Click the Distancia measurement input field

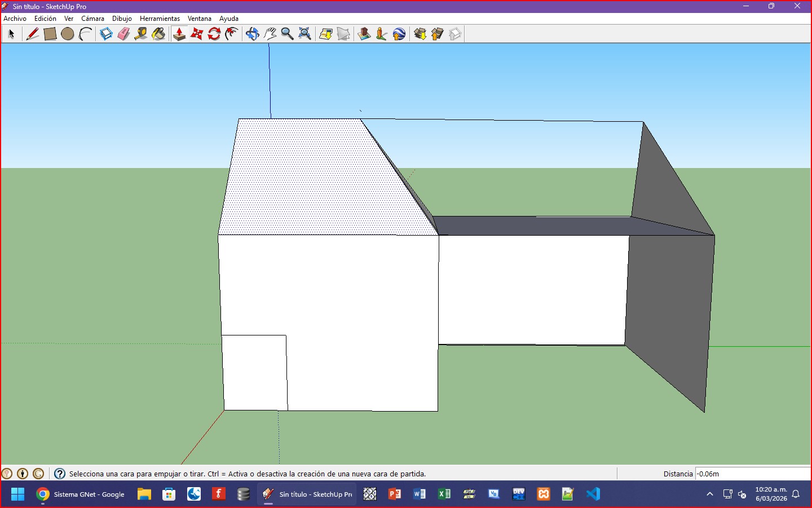[x=752, y=474]
